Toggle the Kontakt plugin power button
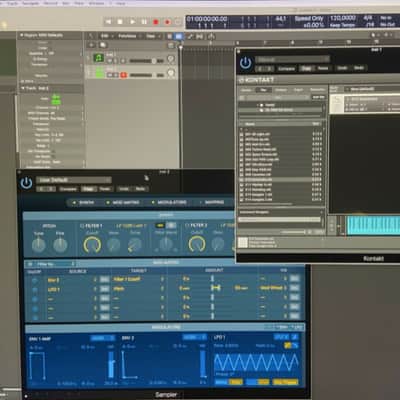 246,63
